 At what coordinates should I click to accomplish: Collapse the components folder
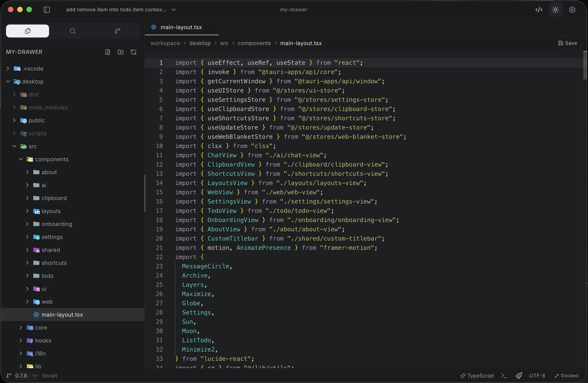tap(21, 159)
